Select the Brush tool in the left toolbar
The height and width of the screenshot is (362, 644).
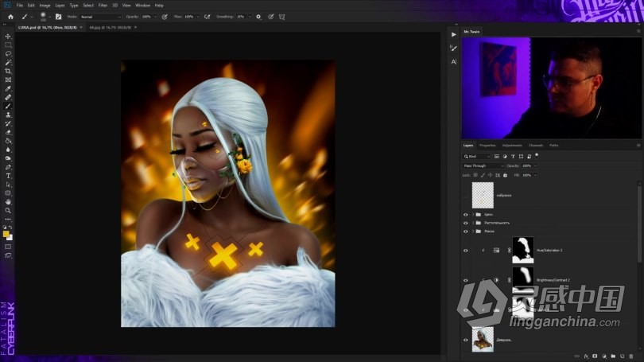click(8, 106)
